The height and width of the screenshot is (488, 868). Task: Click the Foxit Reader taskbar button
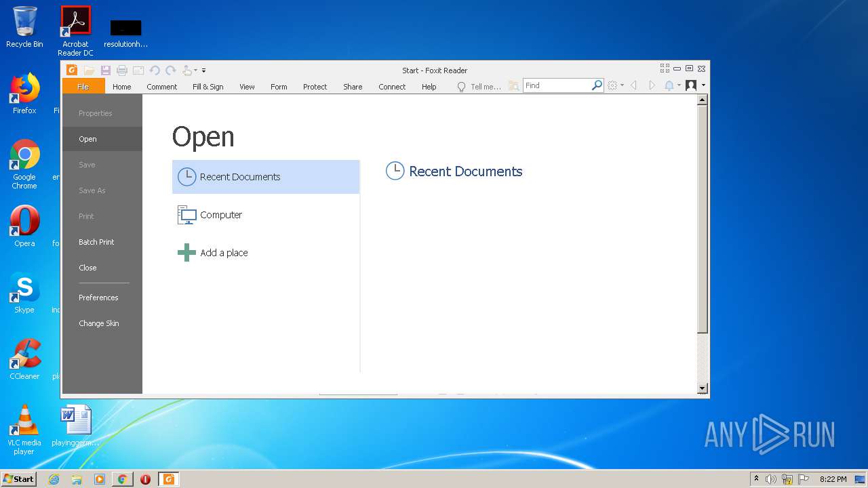click(168, 479)
